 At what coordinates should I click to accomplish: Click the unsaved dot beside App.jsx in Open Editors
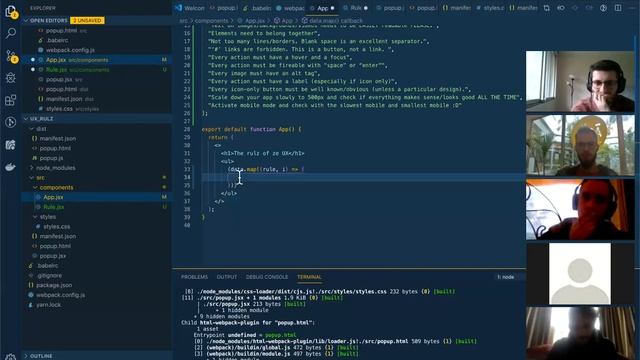click(33, 60)
